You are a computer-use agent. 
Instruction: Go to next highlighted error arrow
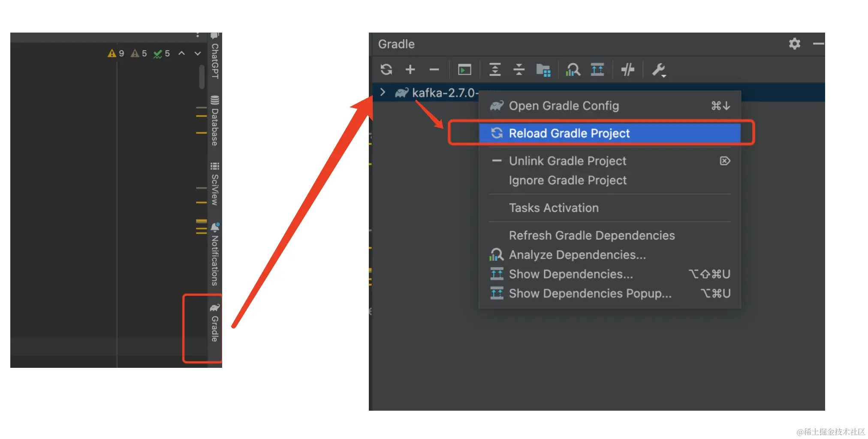pyautogui.click(x=198, y=53)
